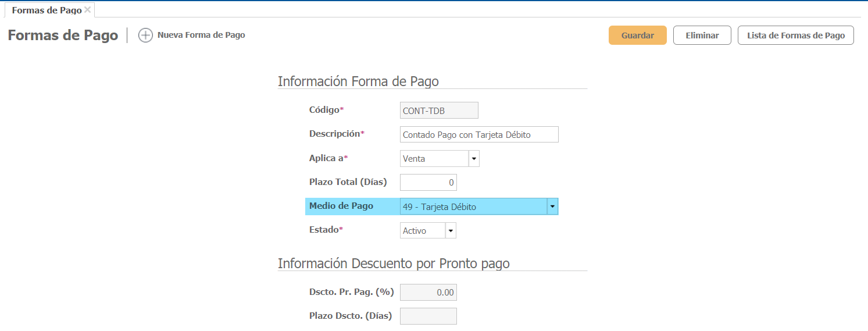Click the Aplica a box showing Venta
The height and width of the screenshot is (331, 868).
(434, 159)
